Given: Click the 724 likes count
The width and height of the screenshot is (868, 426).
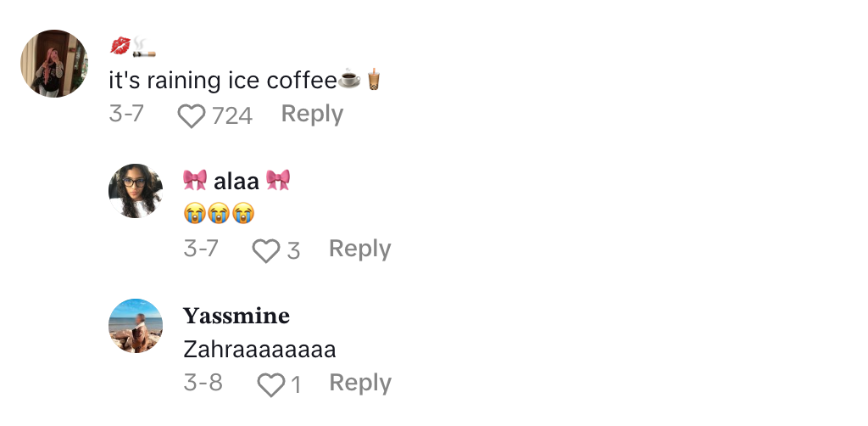Looking at the screenshot, I should [x=232, y=115].
